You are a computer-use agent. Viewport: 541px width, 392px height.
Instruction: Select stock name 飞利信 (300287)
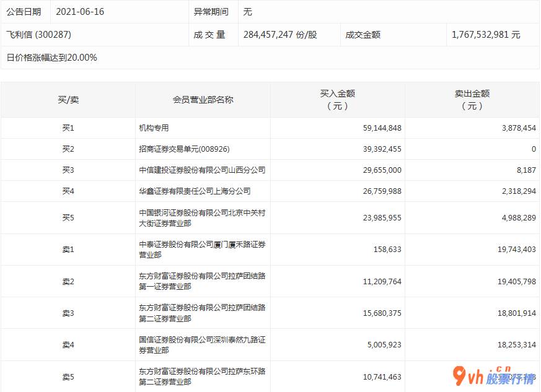click(x=38, y=35)
